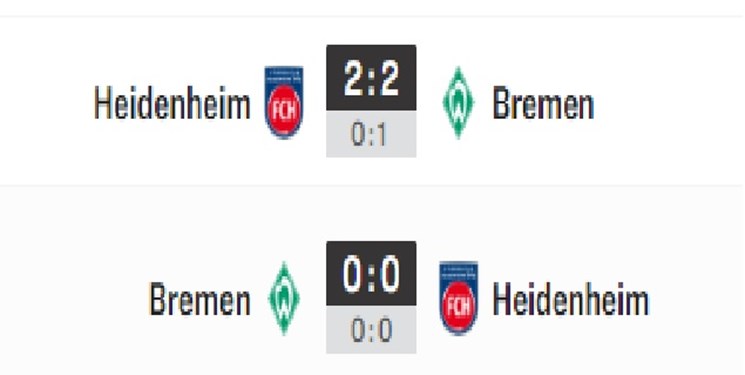This screenshot has width=745, height=375.
Task: Click the Heidenheim crest in the second match
Action: (458, 298)
